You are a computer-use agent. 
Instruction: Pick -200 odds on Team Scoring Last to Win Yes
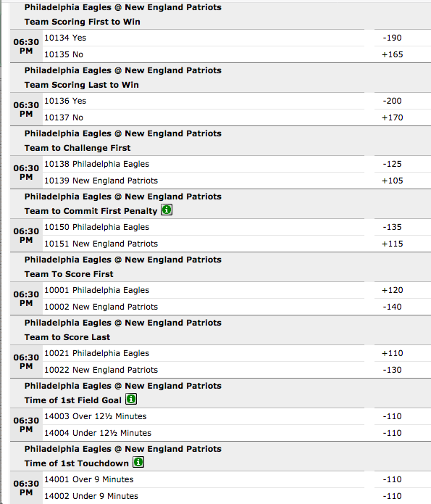(392, 101)
